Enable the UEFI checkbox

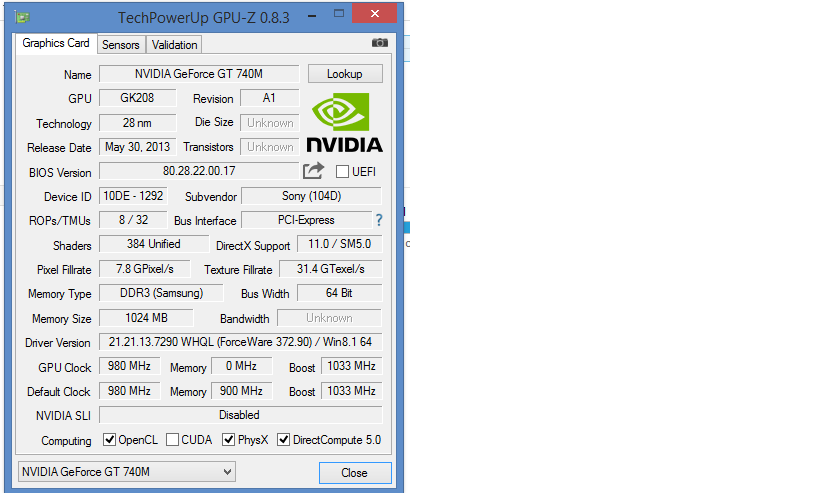coord(342,172)
